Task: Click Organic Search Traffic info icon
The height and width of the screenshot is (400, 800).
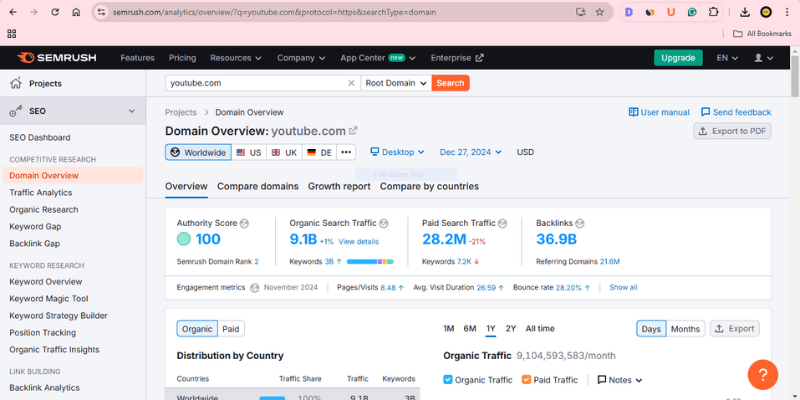Action: tap(384, 223)
